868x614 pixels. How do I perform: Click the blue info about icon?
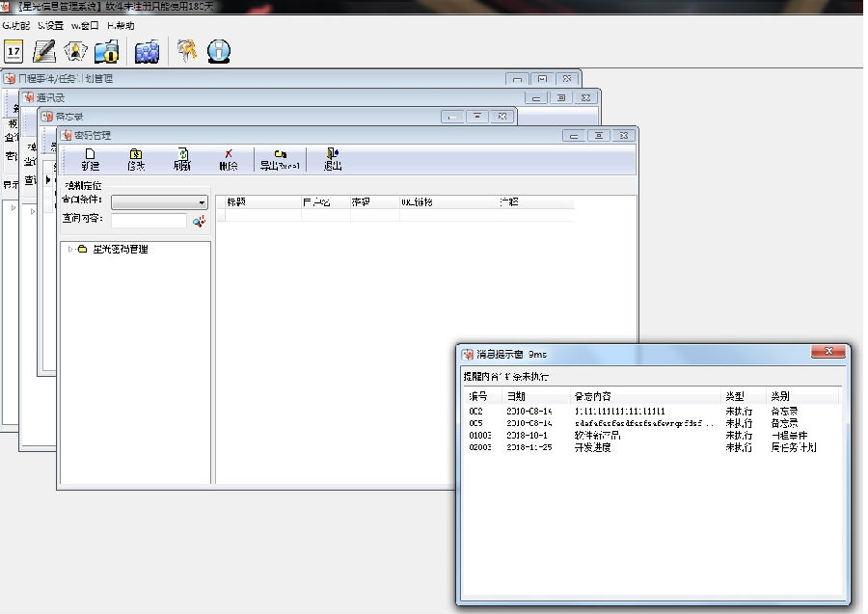[x=219, y=51]
